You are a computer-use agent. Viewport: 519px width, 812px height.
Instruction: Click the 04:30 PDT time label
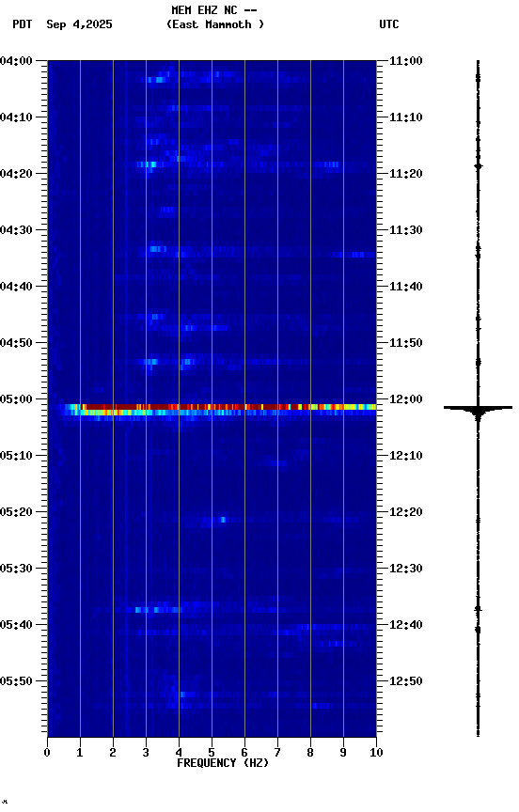pyautogui.click(x=16, y=230)
